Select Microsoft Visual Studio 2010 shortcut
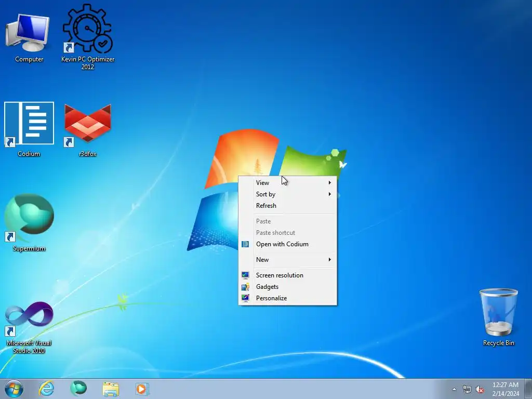The image size is (532, 399). 29,327
